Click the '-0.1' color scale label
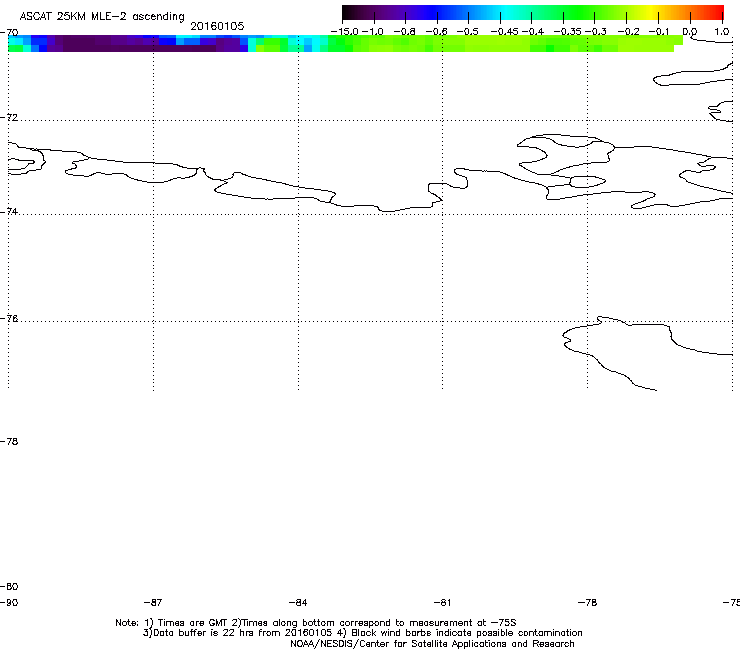This screenshot has width=740, height=650. [659, 32]
